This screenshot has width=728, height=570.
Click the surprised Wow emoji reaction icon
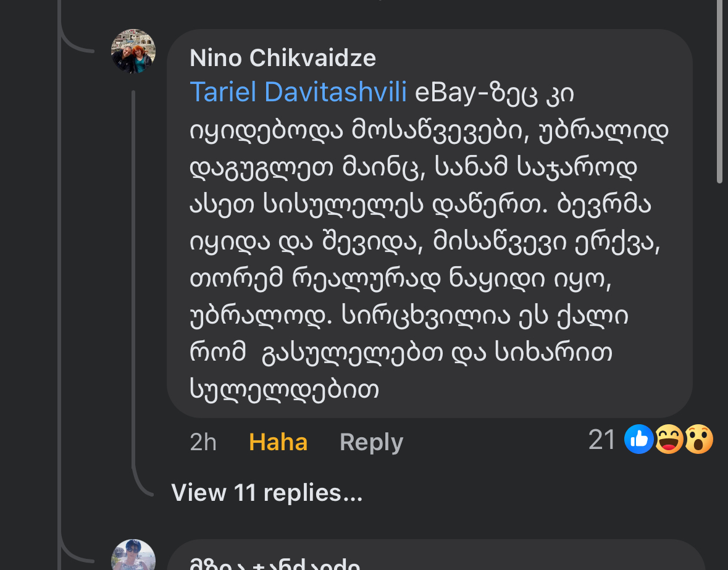pyautogui.click(x=698, y=440)
